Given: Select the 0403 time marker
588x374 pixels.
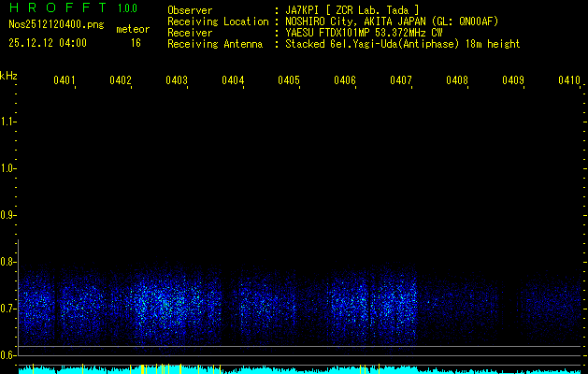Looking at the screenshot, I should 177,81.
